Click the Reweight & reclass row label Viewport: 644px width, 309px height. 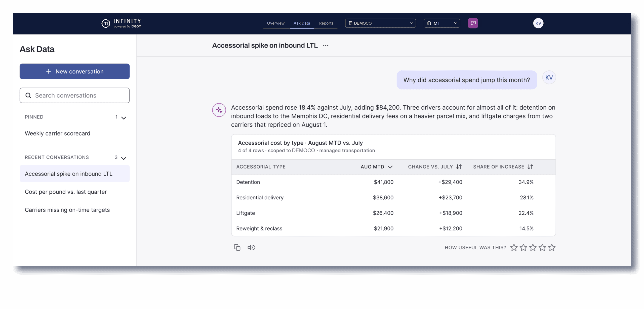pos(259,229)
